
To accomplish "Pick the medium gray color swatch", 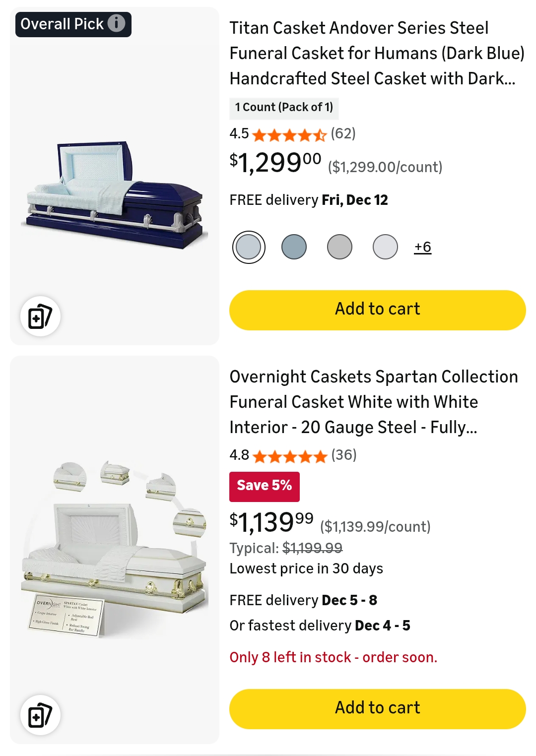I will pyautogui.click(x=340, y=247).
